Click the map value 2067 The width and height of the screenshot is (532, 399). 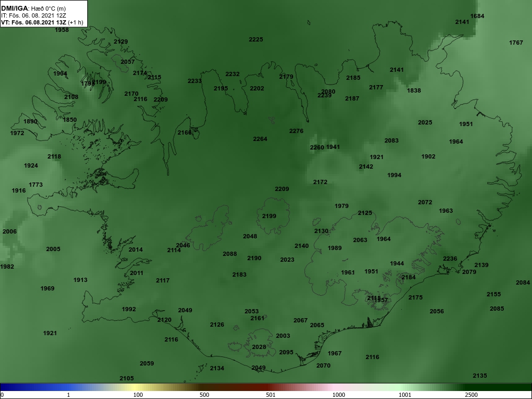[x=301, y=320]
